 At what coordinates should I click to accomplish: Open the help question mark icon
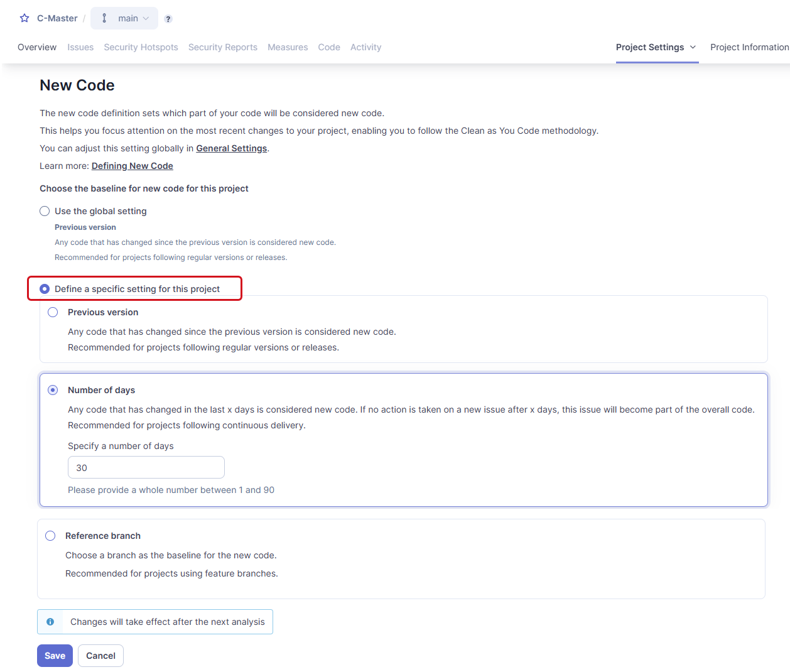[168, 19]
